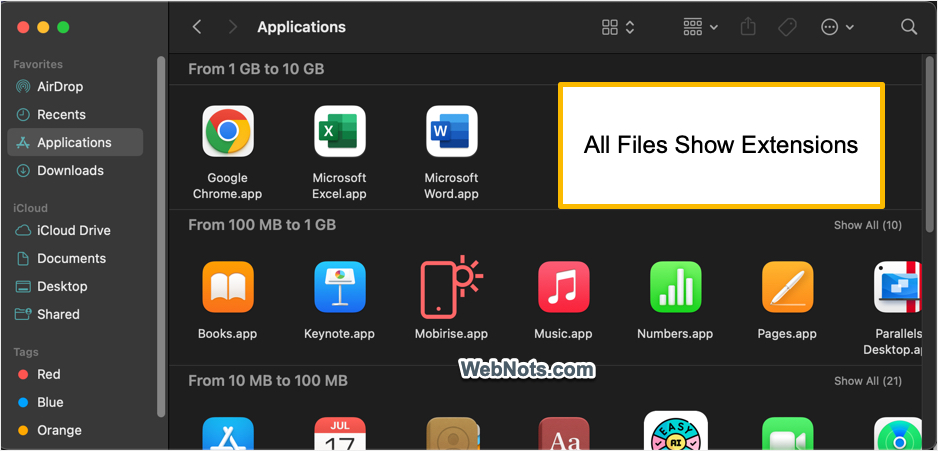
Task: Click the Google Chrome.app file name
Action: point(227,186)
